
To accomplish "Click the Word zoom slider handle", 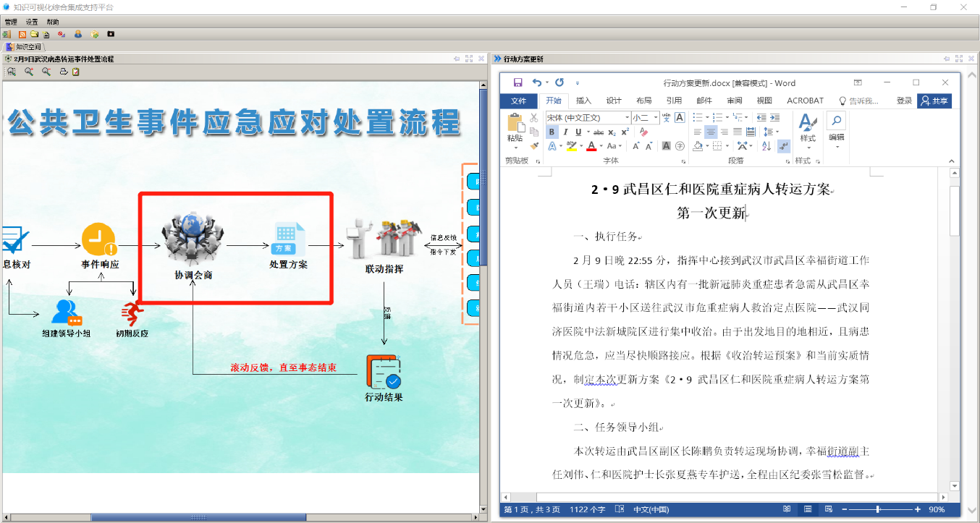I will pos(877,509).
